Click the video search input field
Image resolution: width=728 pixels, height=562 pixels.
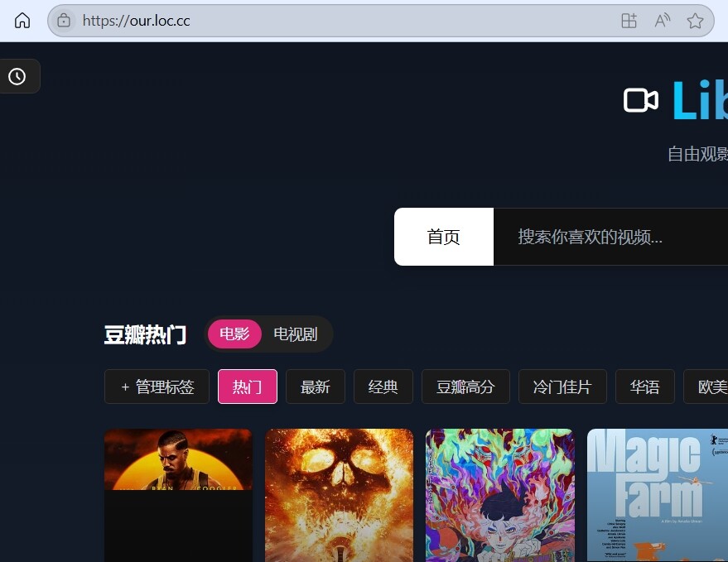click(610, 237)
